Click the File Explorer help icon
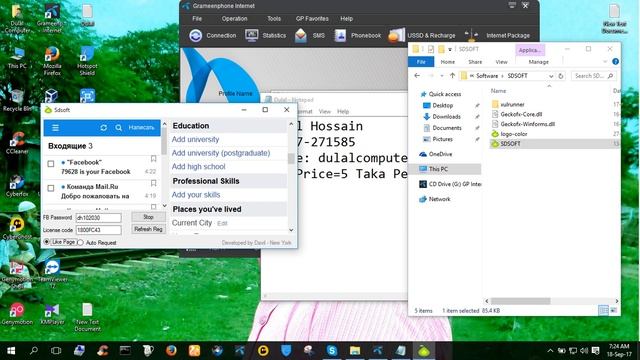The height and width of the screenshot is (360, 640). pos(615,62)
